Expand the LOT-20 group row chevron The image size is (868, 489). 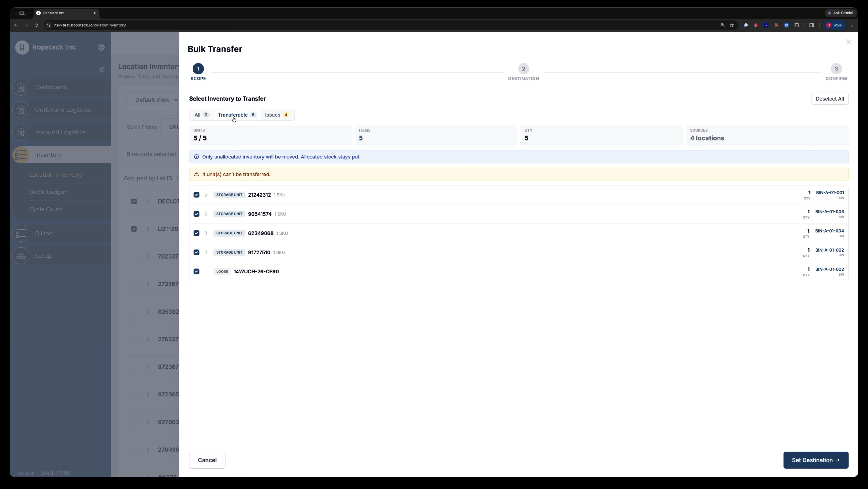[148, 229]
